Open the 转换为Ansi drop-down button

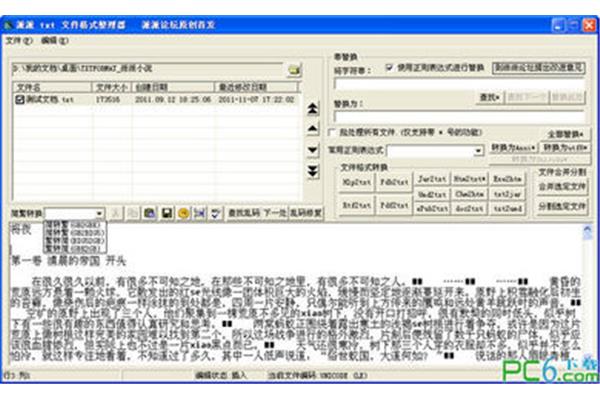513,147
